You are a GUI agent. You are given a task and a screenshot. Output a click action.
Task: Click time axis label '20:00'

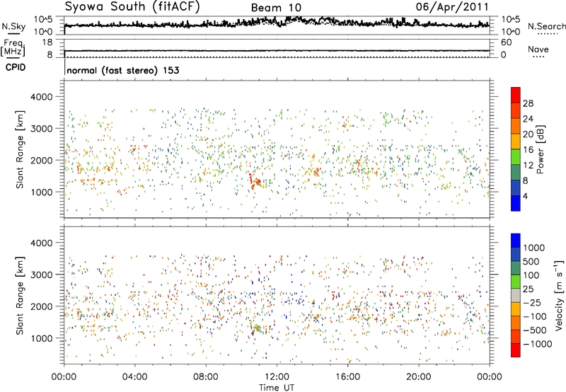point(418,377)
